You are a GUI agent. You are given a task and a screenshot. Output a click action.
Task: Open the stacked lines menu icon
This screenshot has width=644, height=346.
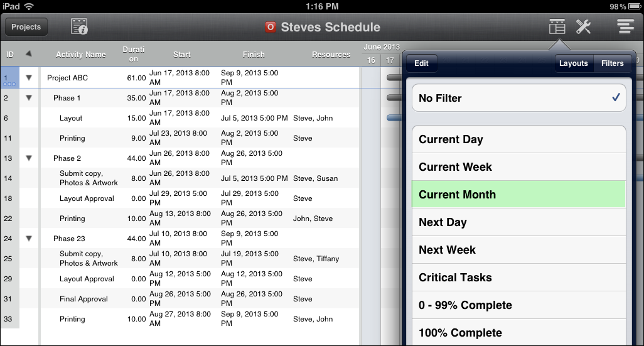pos(625,26)
